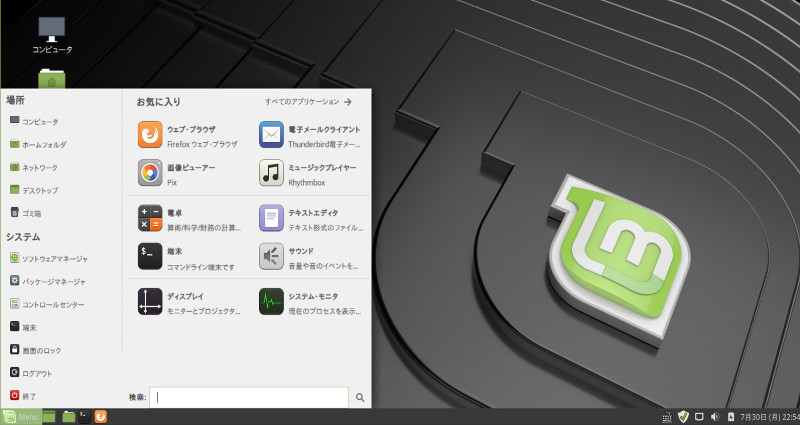Launch Thunderbird email client from favorites
Screen dimensions: 800x425
311,136
